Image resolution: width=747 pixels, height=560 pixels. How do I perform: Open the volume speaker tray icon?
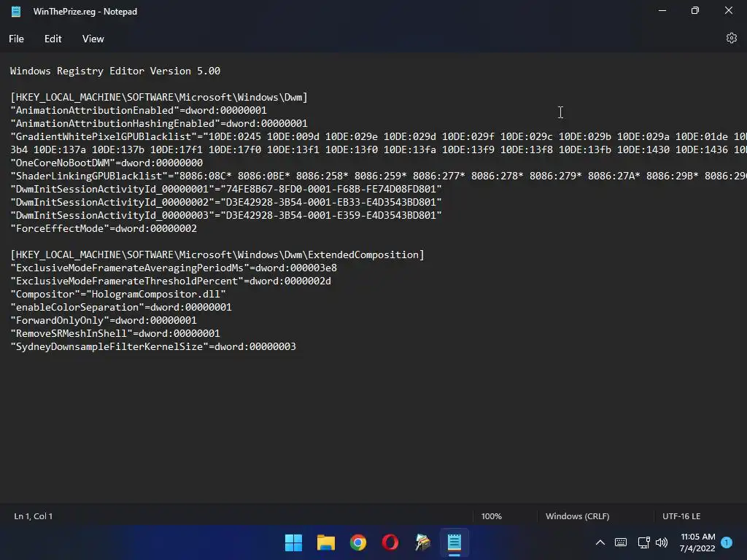coord(662,542)
